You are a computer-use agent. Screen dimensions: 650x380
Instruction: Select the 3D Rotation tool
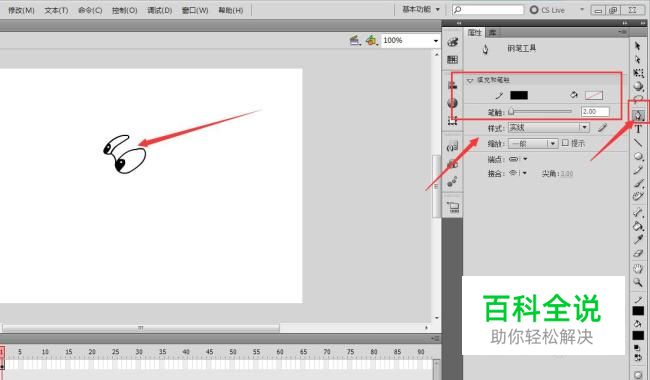(638, 86)
